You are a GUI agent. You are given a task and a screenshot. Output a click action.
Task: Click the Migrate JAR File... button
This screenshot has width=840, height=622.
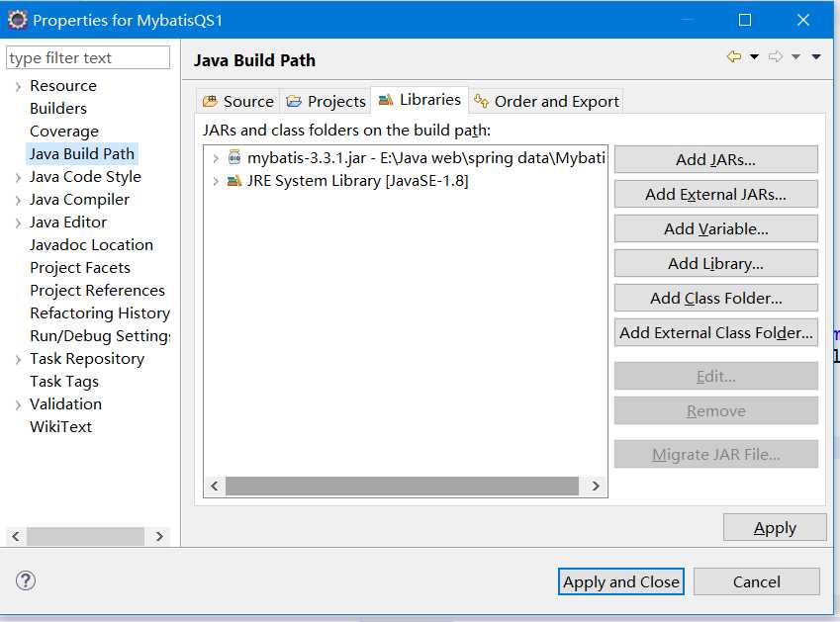[x=715, y=455]
